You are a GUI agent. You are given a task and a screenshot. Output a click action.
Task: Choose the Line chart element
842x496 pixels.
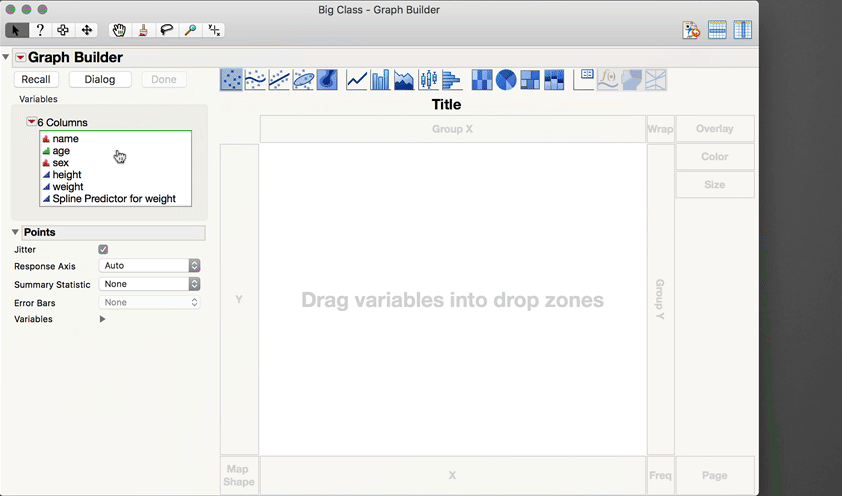click(357, 80)
